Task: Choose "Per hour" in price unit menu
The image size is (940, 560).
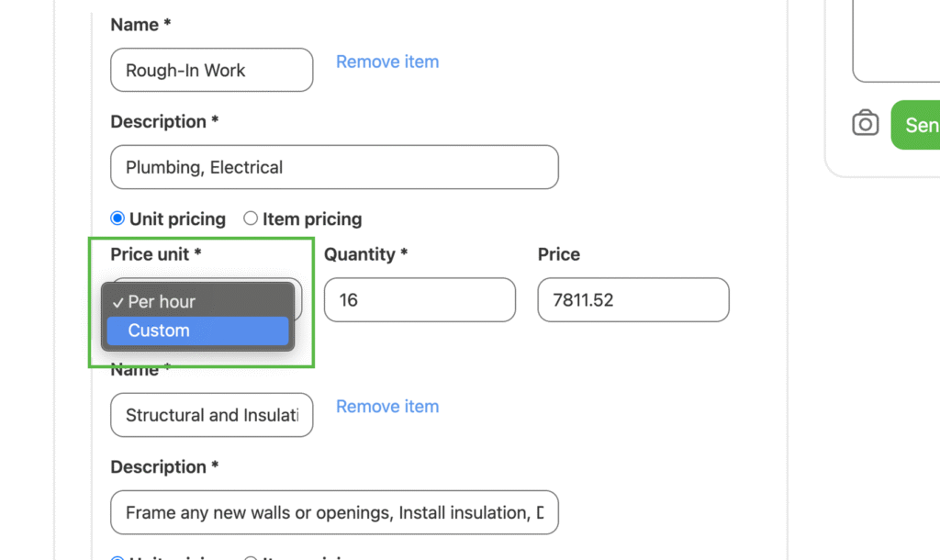Action: [x=162, y=302]
